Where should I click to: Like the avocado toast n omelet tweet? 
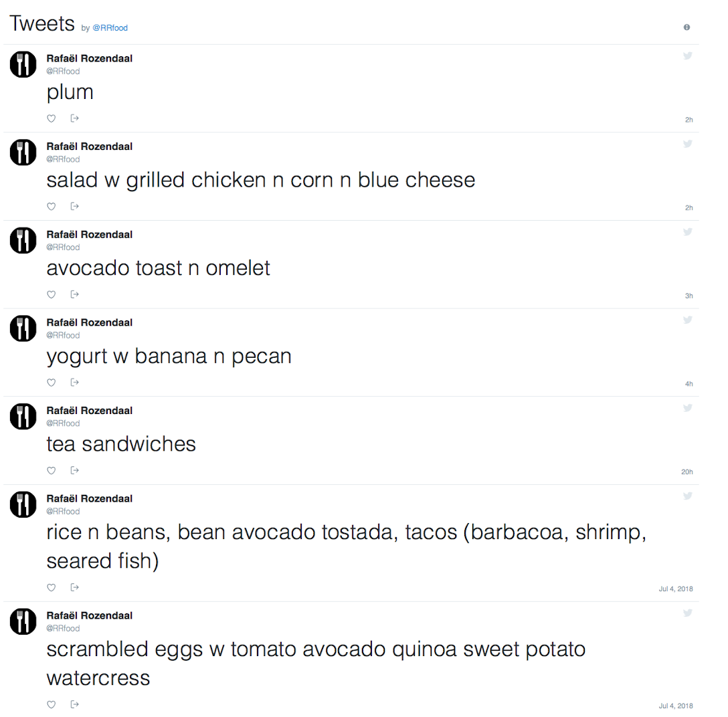(51, 294)
